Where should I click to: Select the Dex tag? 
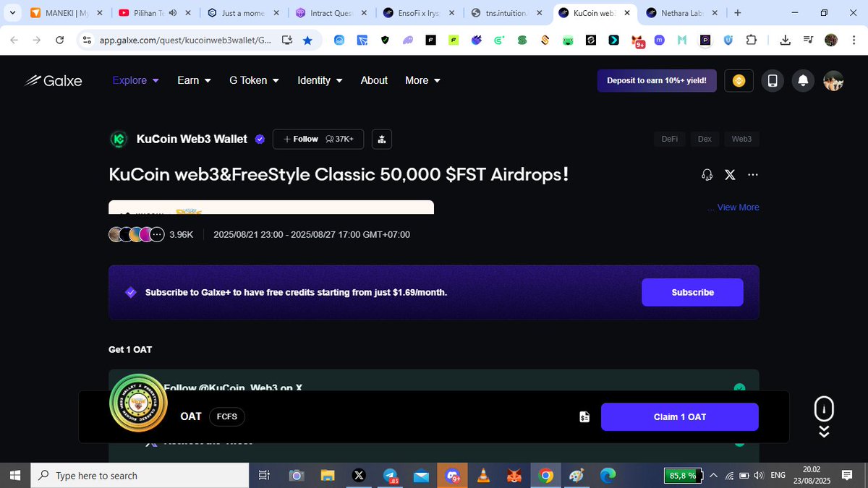coord(705,139)
